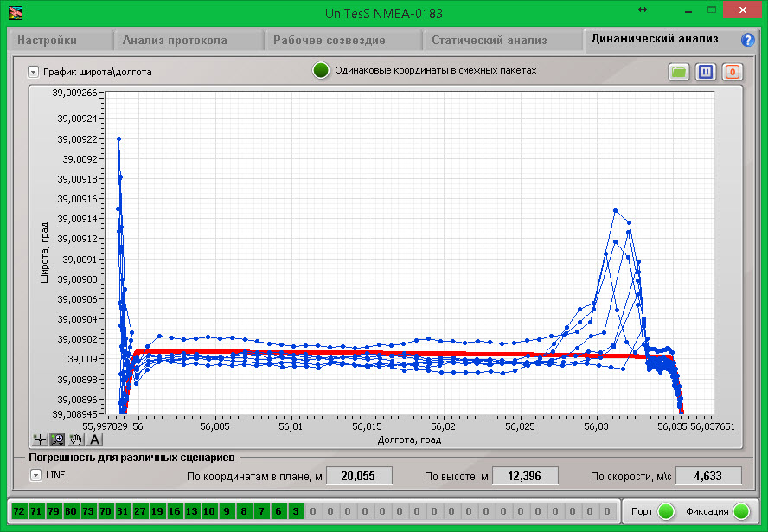
Task: Click the green folder open icon
Action: point(679,72)
